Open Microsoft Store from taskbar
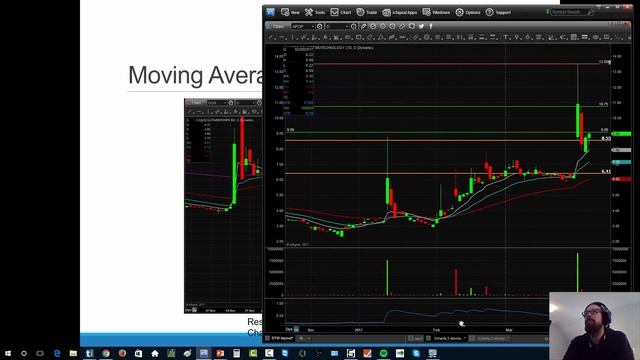The width and height of the screenshot is (640, 360). (x=138, y=353)
